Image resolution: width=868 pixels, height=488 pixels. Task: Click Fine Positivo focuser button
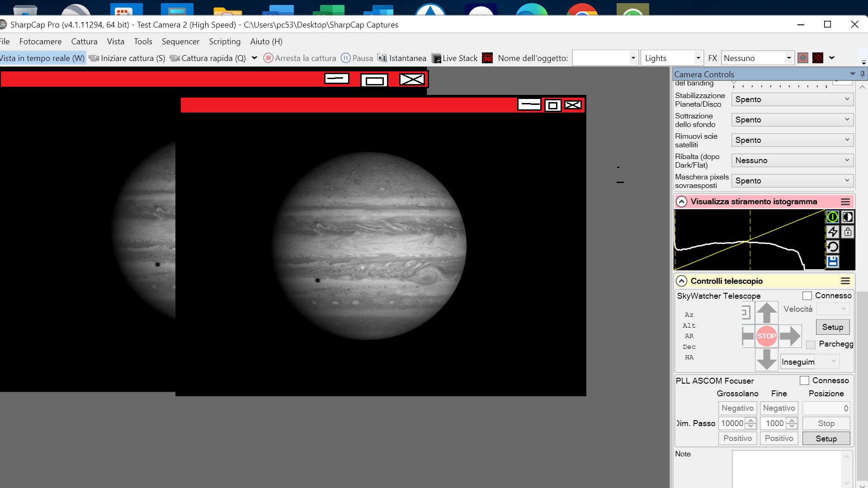pyautogui.click(x=779, y=438)
